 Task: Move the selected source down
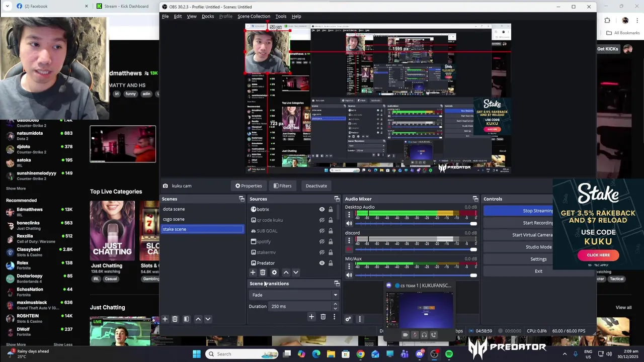tap(296, 273)
